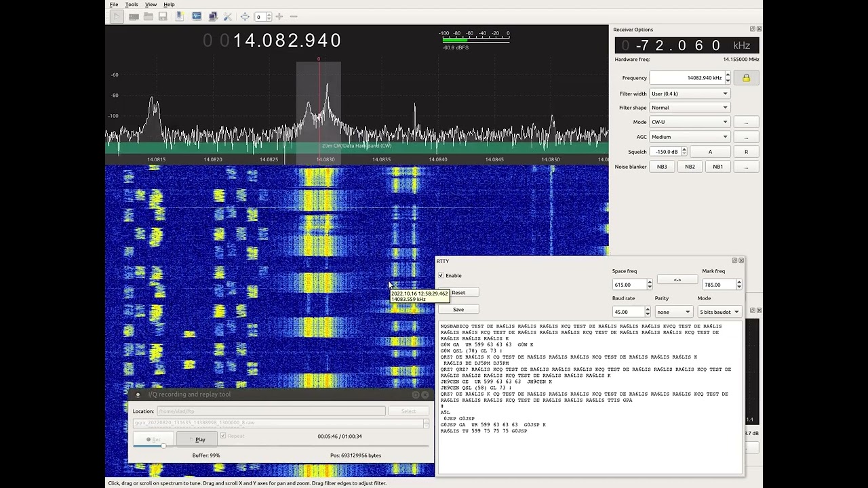The width and height of the screenshot is (868, 488).
Task: Increase the toolbar zoom spinbox value
Action: (269, 14)
